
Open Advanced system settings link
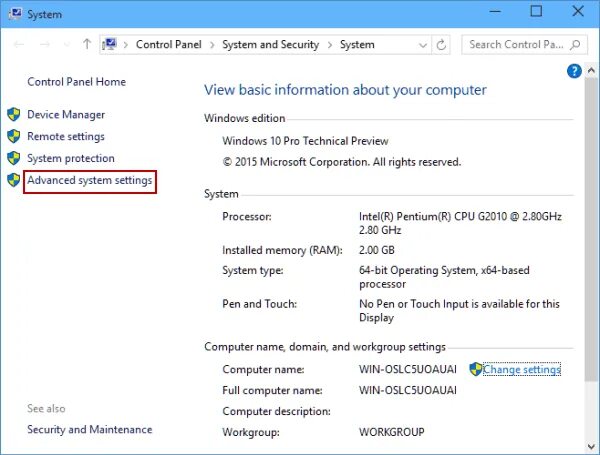(x=90, y=180)
